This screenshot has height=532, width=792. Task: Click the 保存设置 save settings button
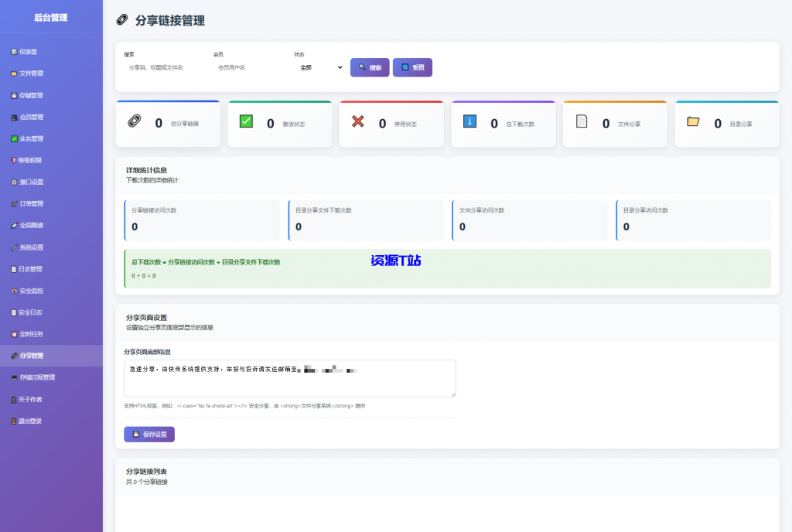pos(148,434)
